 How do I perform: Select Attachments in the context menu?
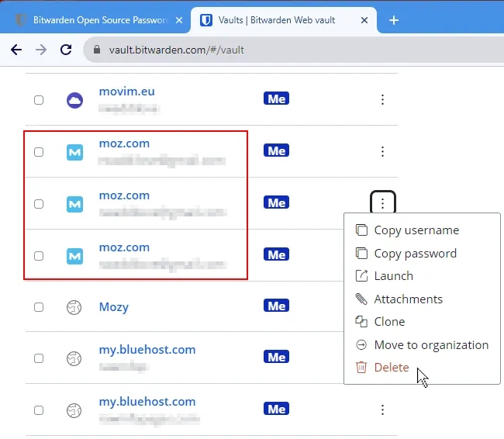(422, 299)
